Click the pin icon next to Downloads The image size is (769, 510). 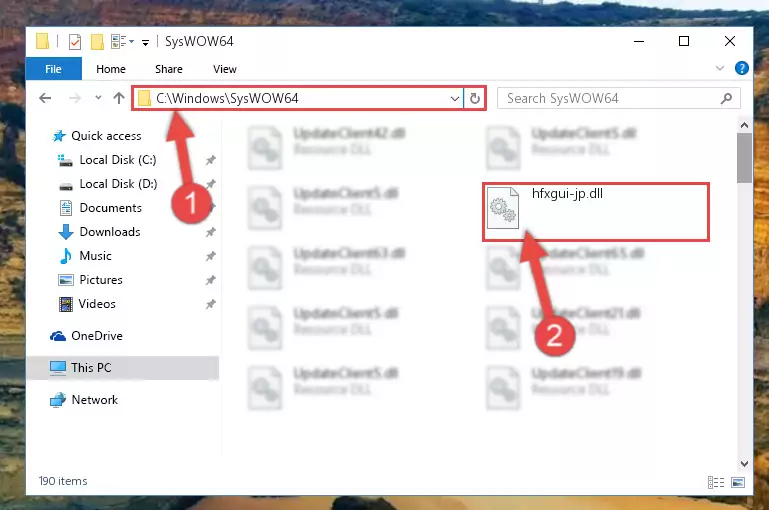(x=210, y=232)
